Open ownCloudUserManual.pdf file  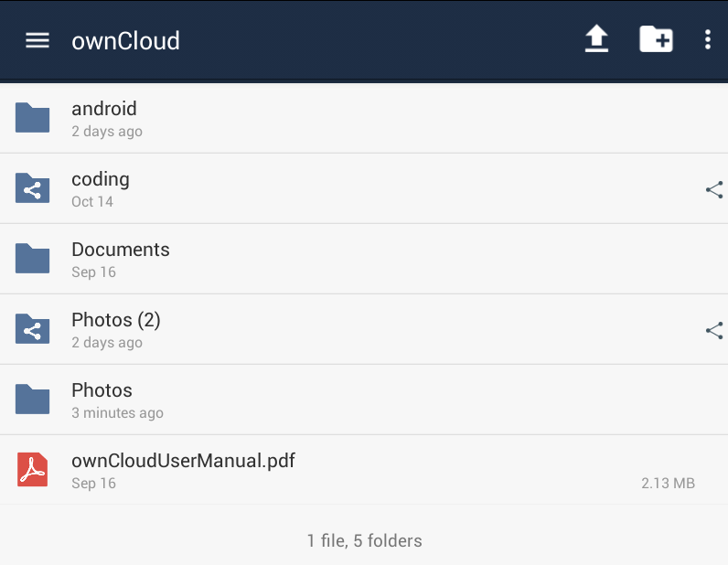click(364, 470)
